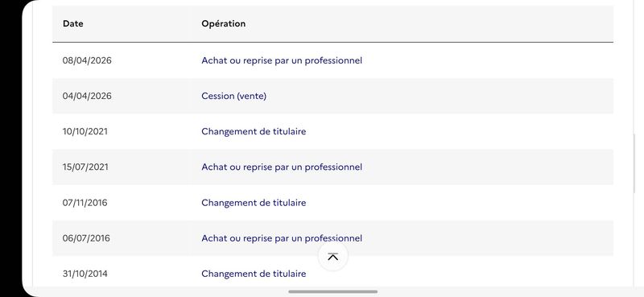644x297 pixels.
Task: Open the 10/10/2021 Changement de titulaire entry
Action: (254, 131)
